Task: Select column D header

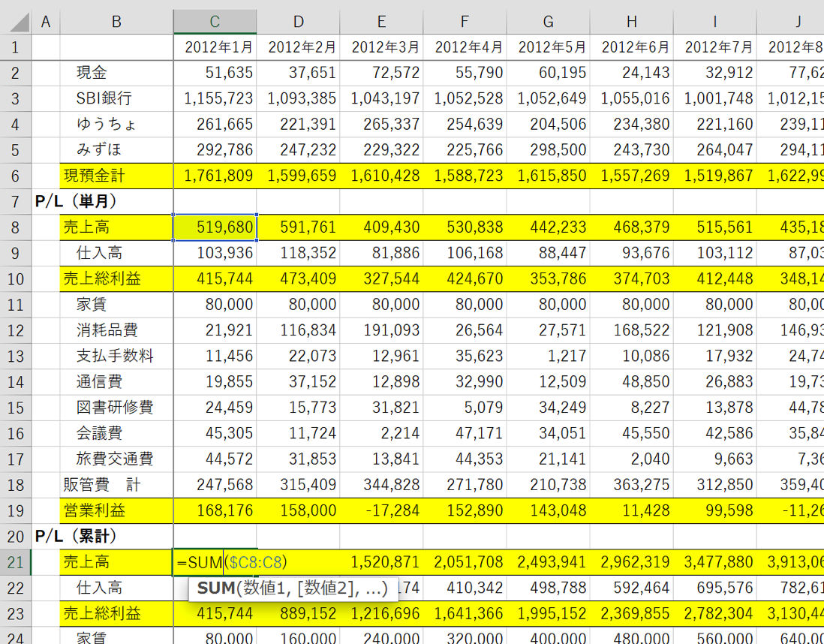Action: [299, 21]
